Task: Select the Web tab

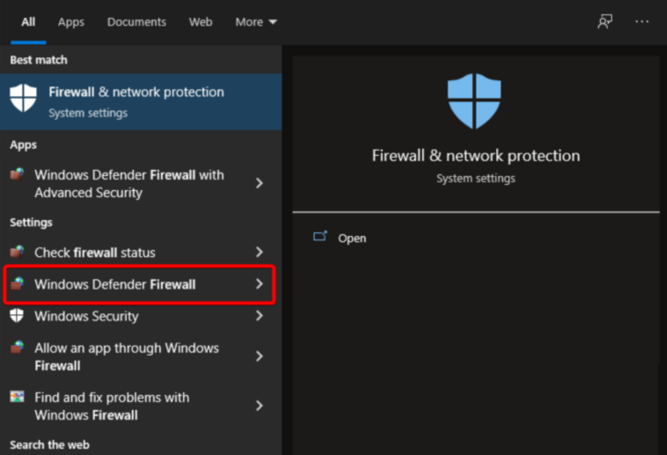Action: pos(200,22)
